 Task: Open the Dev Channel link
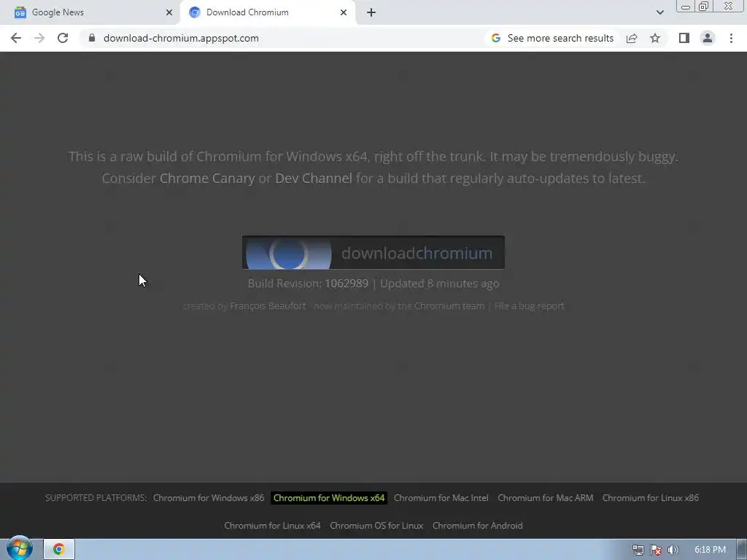pos(314,178)
